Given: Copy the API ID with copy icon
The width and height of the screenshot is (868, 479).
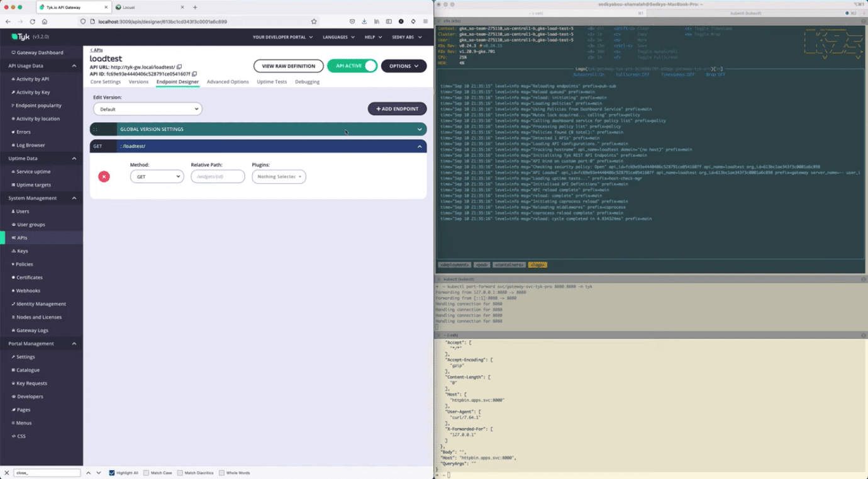Looking at the screenshot, I should 194,74.
